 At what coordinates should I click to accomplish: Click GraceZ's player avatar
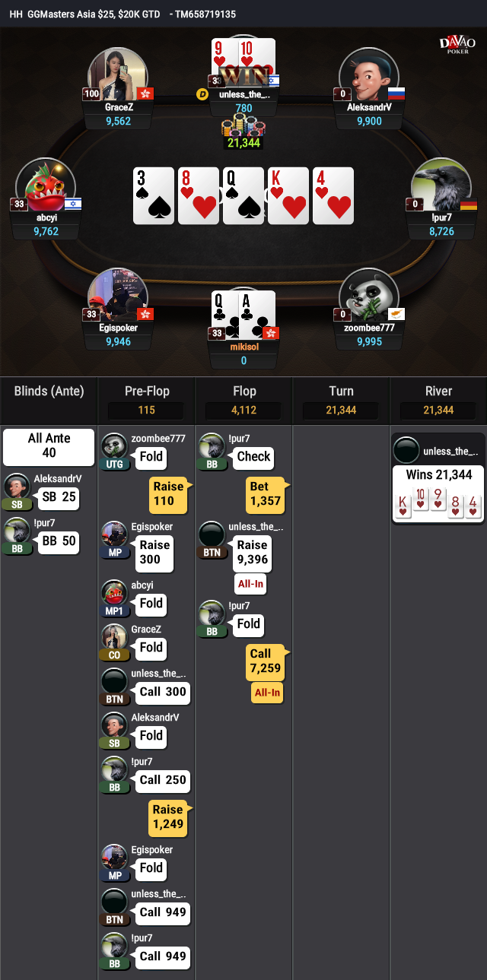click(118, 74)
